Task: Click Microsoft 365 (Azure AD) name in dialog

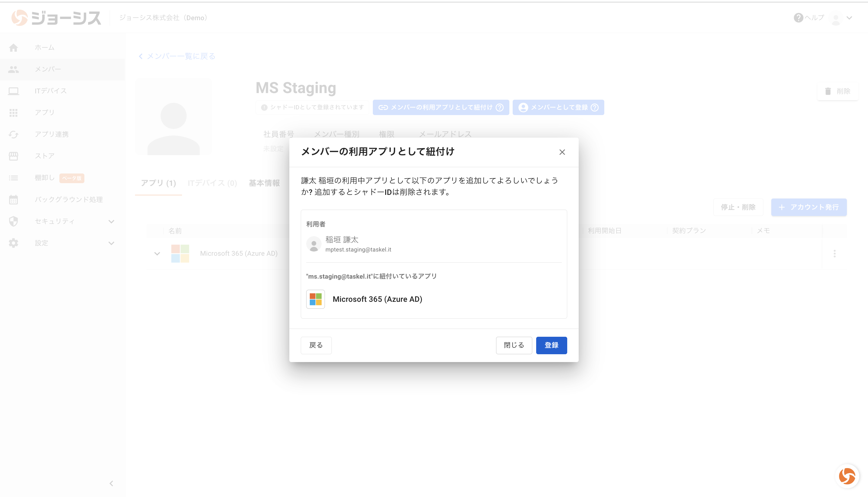Action: (377, 299)
